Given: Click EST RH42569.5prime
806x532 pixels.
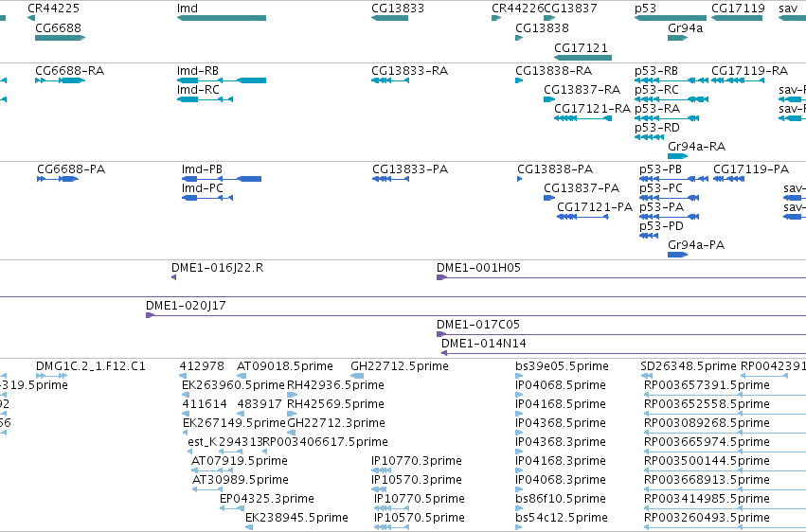Looking at the screenshot, I should (x=292, y=414).
